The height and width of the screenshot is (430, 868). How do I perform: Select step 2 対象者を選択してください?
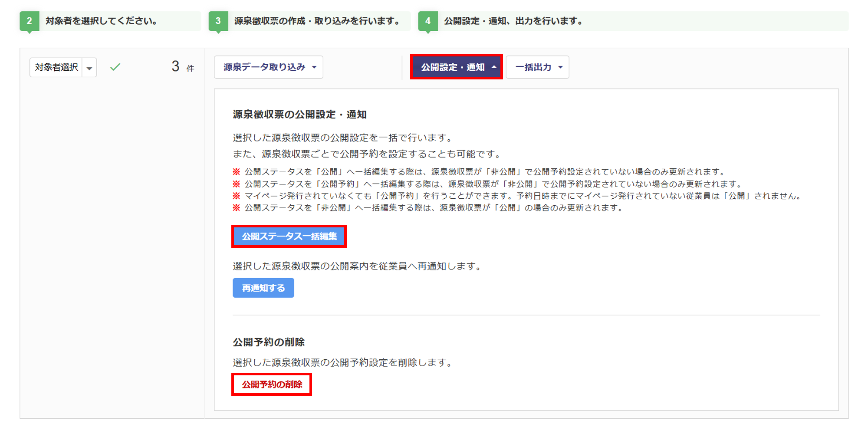click(x=110, y=21)
